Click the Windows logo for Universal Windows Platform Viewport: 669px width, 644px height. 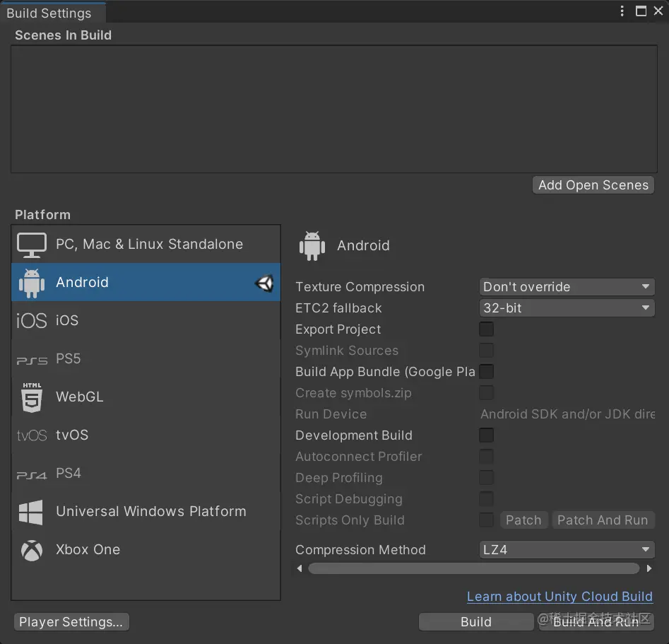tap(30, 512)
